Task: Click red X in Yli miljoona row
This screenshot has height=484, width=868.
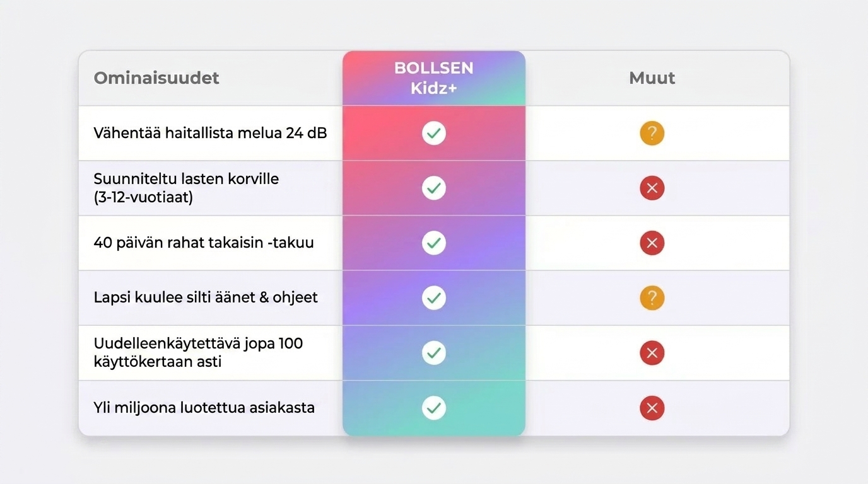Action: pyautogui.click(x=652, y=408)
